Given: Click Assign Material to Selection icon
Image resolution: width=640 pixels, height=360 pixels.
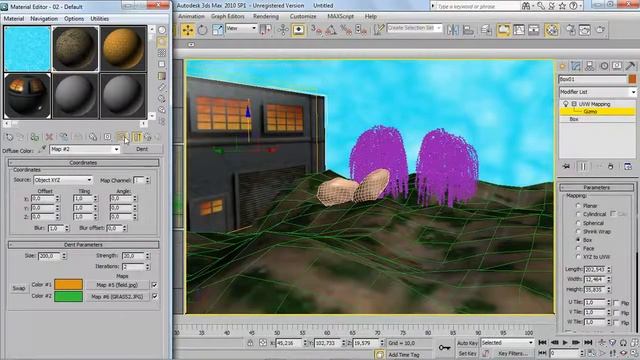Looking at the screenshot, I should point(35,137).
